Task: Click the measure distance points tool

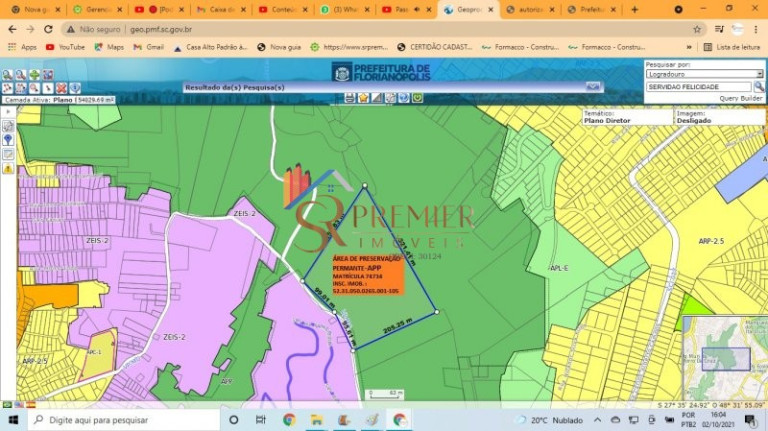Action: click(7, 88)
